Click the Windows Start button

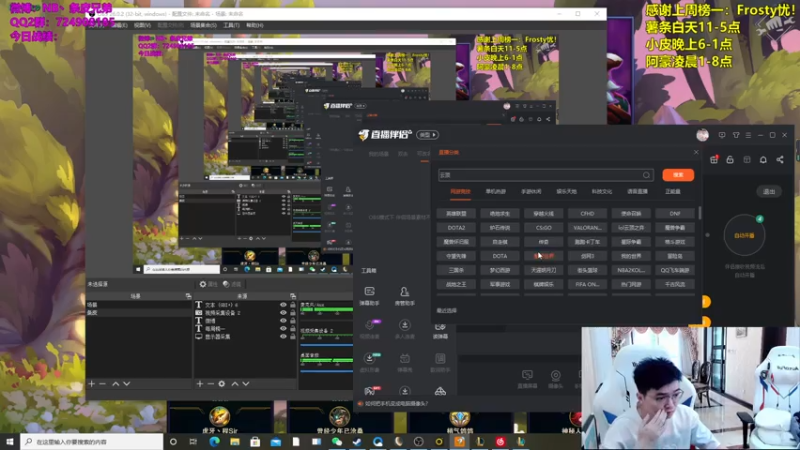point(10,441)
